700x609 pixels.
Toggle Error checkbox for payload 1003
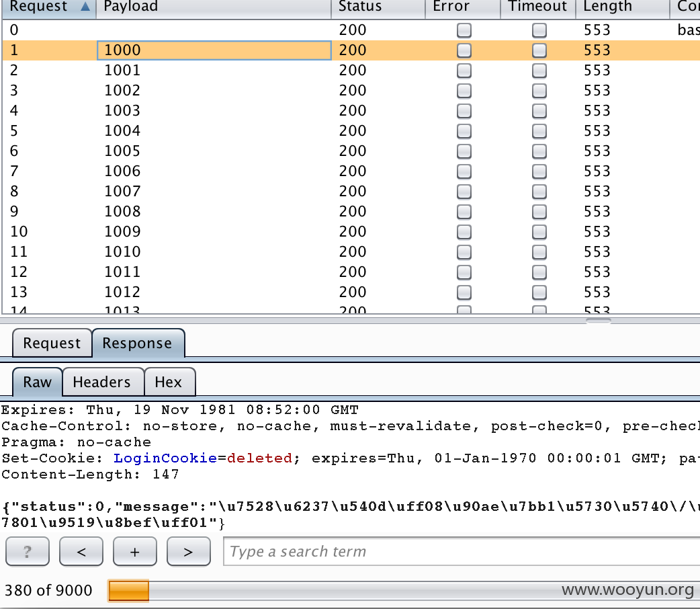pos(464,111)
